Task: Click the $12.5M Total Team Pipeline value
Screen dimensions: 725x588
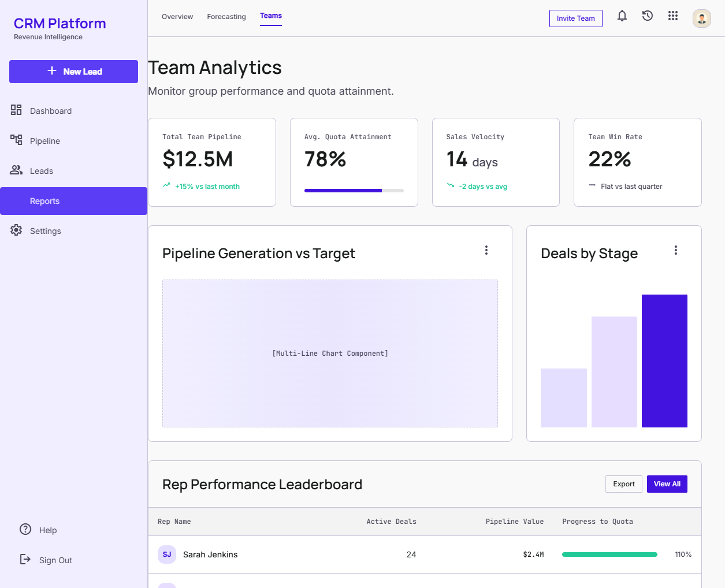Action: pyautogui.click(x=198, y=159)
